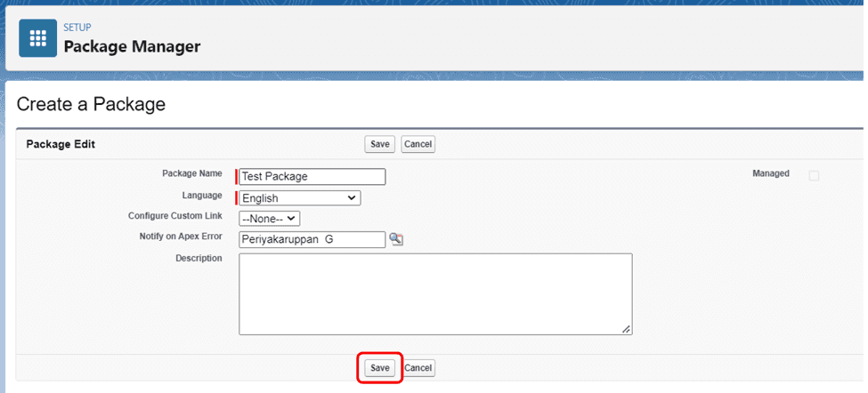The width and height of the screenshot is (868, 393).
Task: Open user lookup icon beside Notify on Apex Error
Action: [x=396, y=239]
